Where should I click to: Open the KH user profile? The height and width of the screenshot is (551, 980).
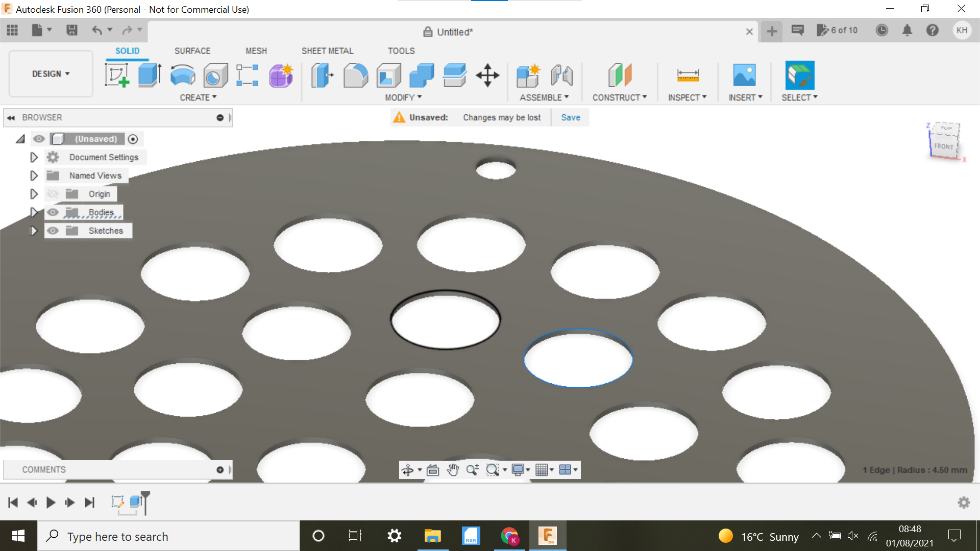click(962, 30)
